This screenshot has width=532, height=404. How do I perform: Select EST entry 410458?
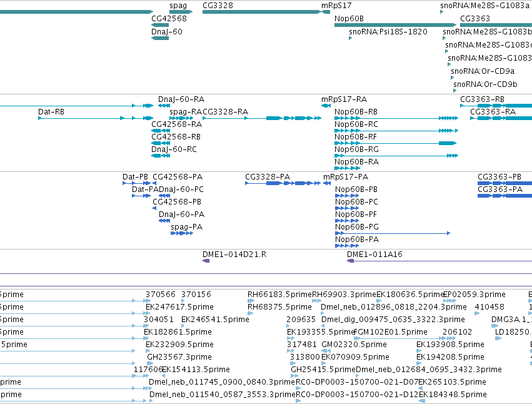pos(489,307)
